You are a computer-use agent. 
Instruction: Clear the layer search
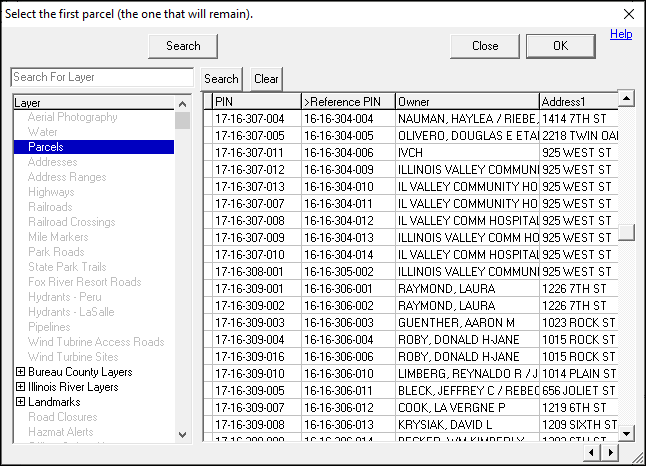[266, 79]
